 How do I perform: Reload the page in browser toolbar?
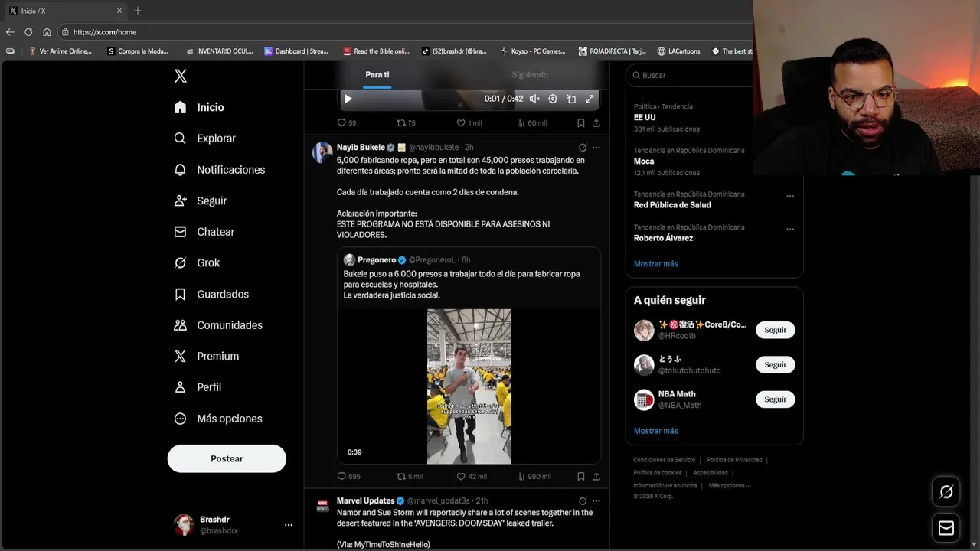[28, 32]
